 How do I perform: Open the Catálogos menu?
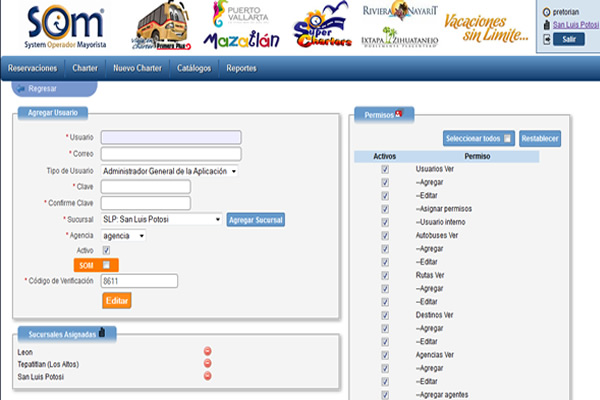pos(193,68)
